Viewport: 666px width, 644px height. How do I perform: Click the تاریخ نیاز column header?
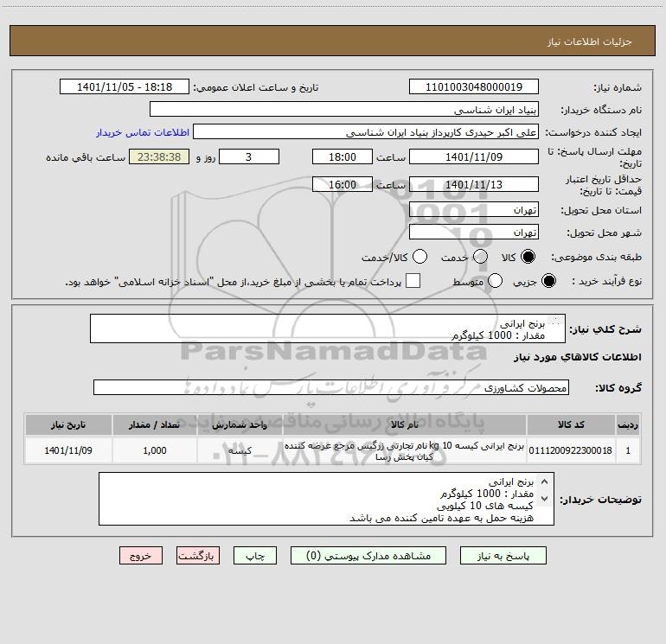(68, 424)
